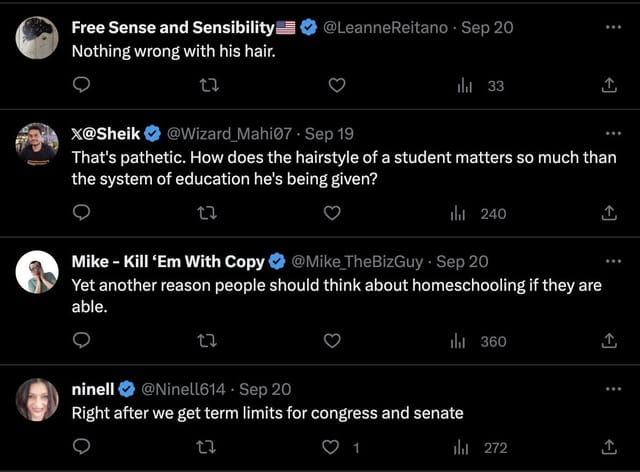Viewport: 640px width, 472px height.
Task: Repost Sheik's tweet about education system
Action: coord(209,213)
